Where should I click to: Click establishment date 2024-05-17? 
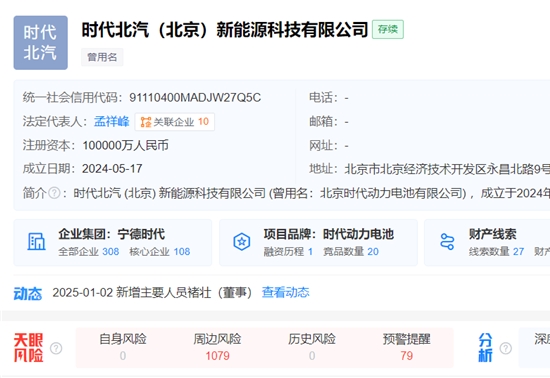pyautogui.click(x=112, y=169)
